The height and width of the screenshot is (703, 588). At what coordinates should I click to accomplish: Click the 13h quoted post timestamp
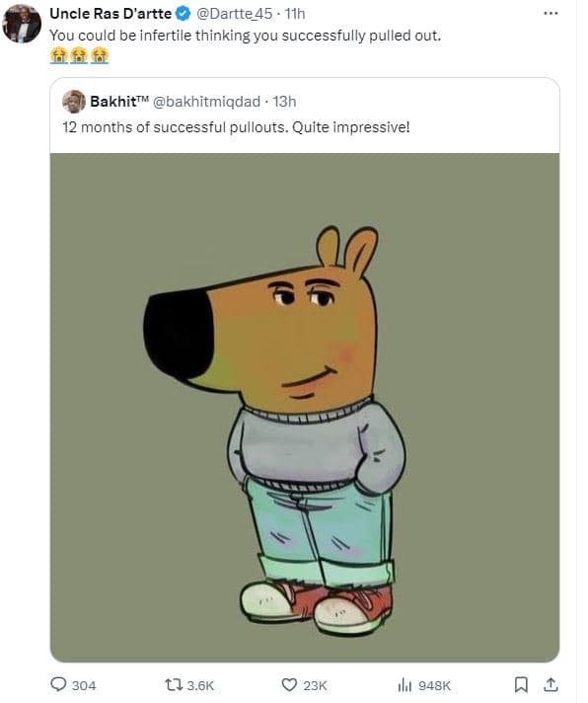click(284, 102)
